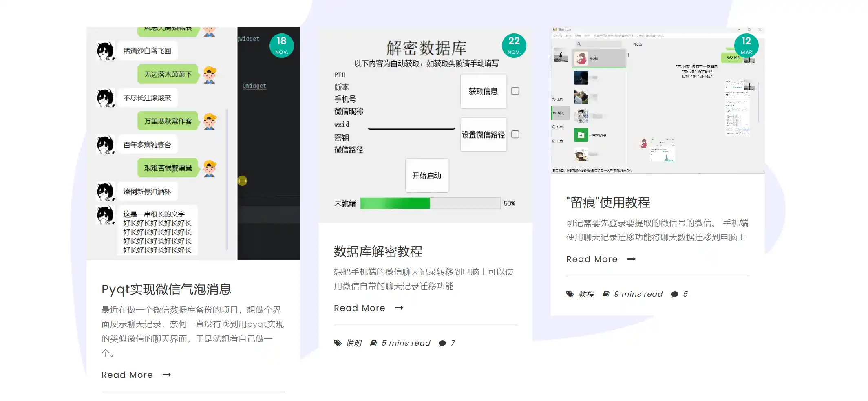Click Read More under Pyqt实现微信气泡消息
Image resolution: width=868 pixels, height=401 pixels.
pos(127,375)
